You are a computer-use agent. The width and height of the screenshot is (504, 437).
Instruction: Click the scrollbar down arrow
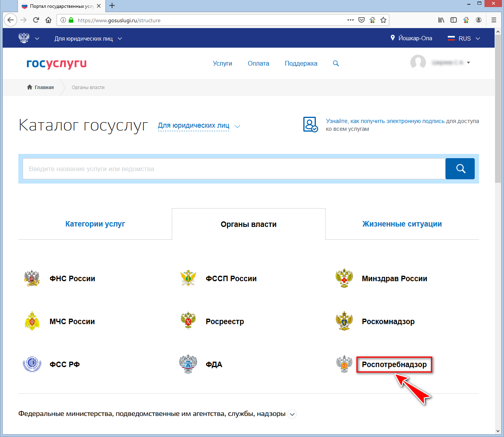[498, 431]
